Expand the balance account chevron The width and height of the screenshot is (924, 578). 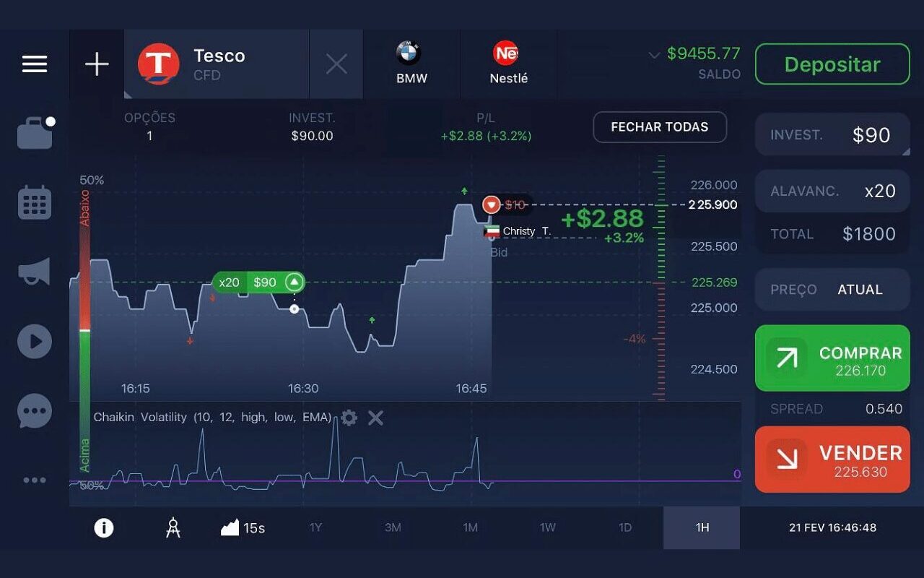pyautogui.click(x=654, y=55)
